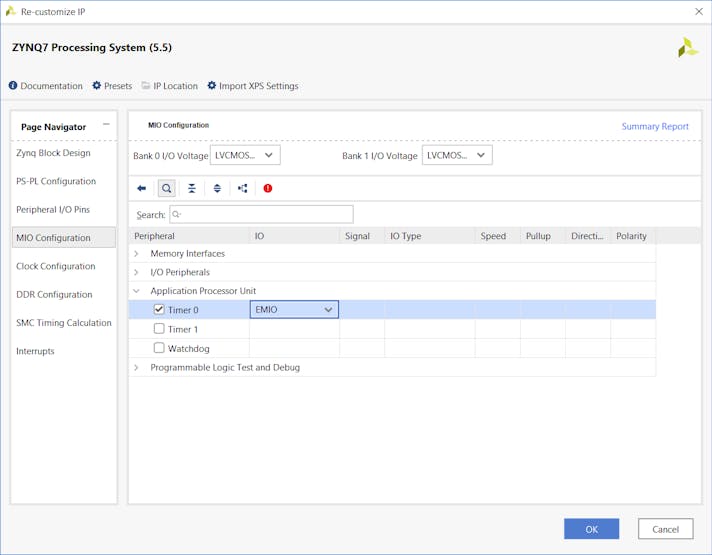Enable the Timer 1 checkbox

(x=159, y=328)
